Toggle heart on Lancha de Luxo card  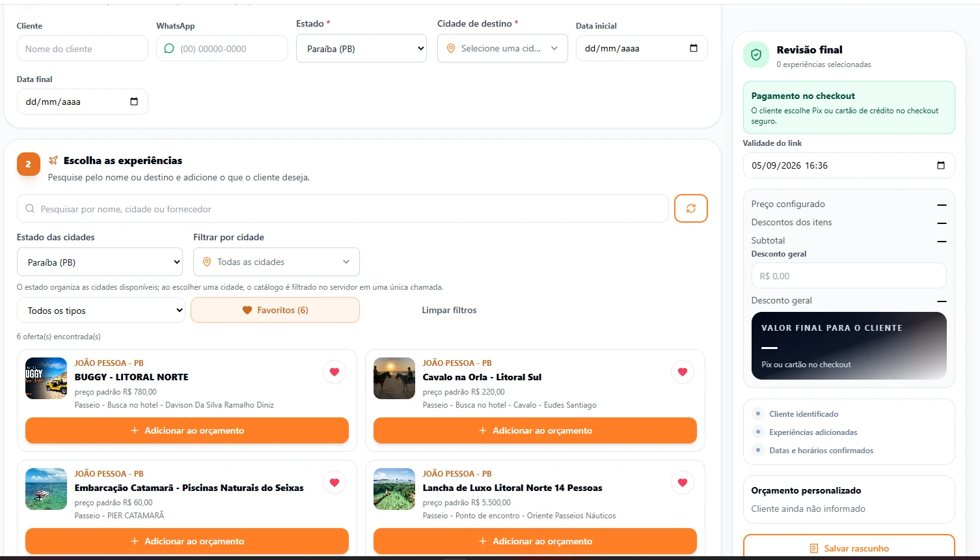coord(683,483)
